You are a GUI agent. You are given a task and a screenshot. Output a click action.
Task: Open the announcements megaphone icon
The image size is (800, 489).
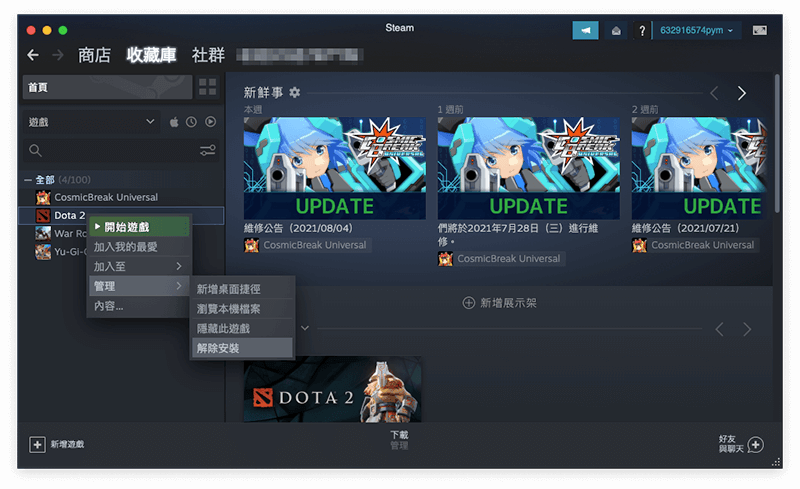585,31
